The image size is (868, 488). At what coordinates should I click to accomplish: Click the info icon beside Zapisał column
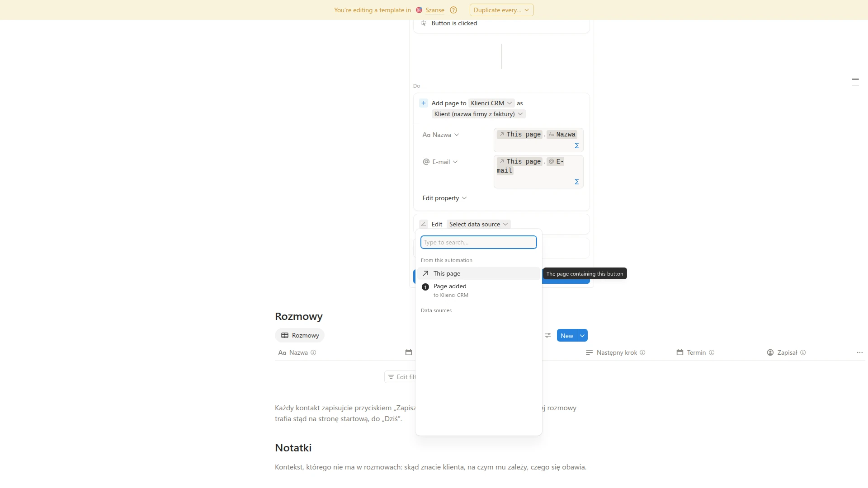tap(803, 352)
